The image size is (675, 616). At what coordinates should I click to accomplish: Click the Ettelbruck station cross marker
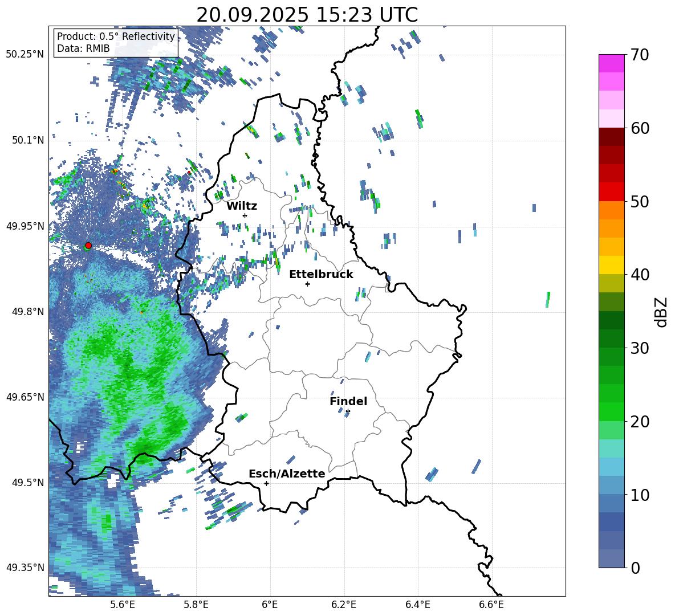coord(307,284)
